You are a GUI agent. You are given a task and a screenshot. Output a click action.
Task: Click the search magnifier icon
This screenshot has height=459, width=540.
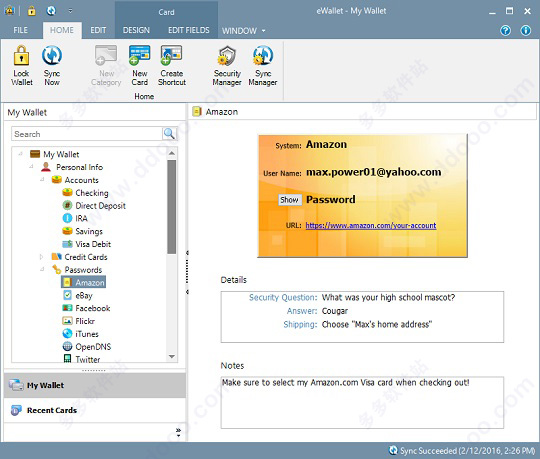(169, 134)
